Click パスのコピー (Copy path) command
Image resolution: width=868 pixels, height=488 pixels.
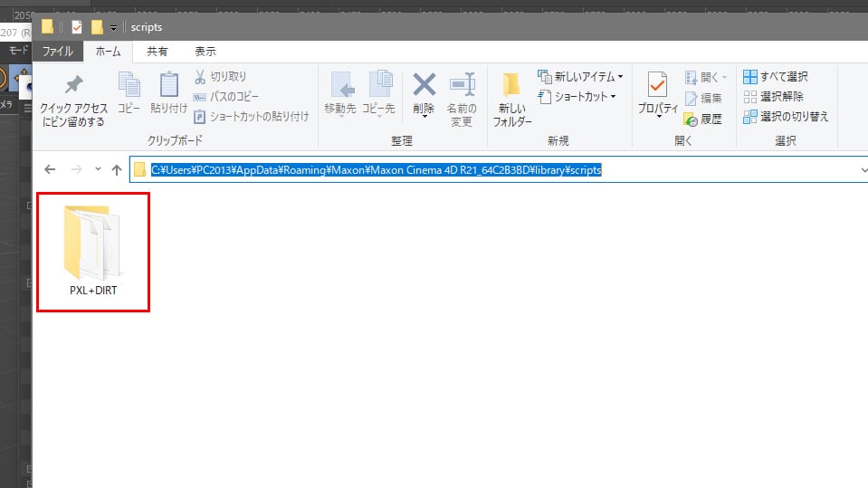click(226, 96)
